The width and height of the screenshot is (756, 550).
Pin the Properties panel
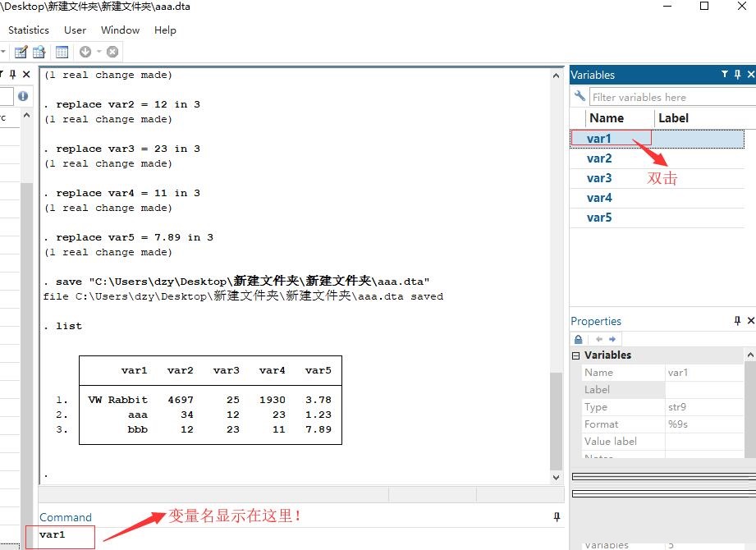click(x=737, y=321)
